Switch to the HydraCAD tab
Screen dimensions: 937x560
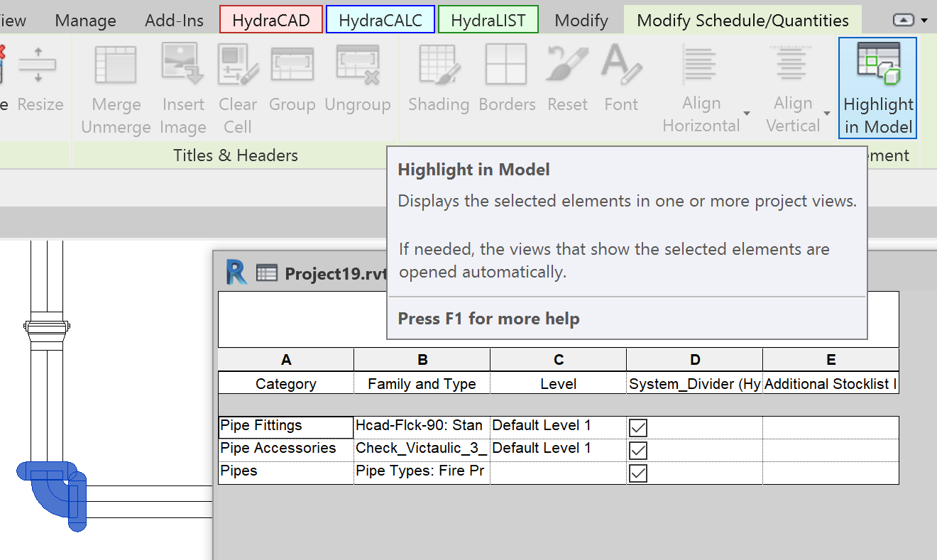click(x=271, y=20)
